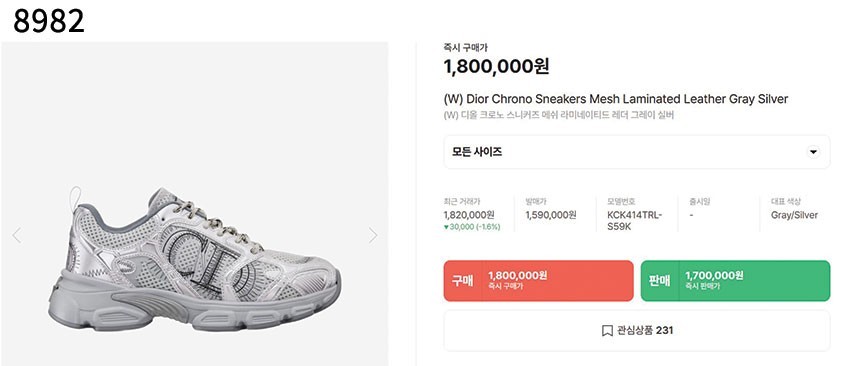Click the release price 1,590,000원
The image size is (860, 366).
551,215
